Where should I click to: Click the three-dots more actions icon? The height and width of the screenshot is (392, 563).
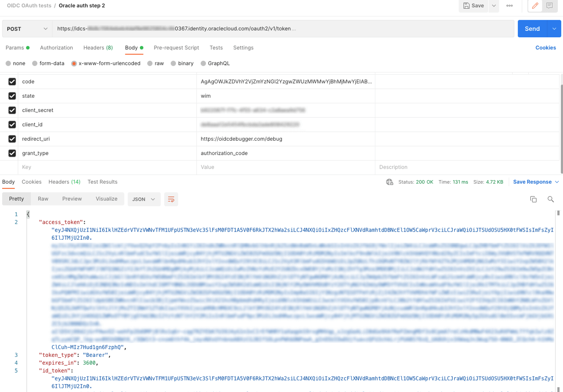click(509, 6)
